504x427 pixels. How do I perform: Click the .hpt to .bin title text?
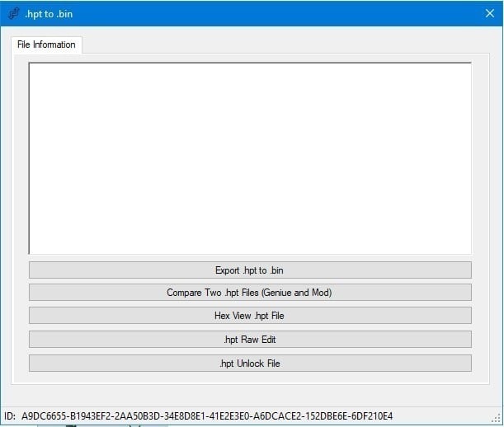49,14
